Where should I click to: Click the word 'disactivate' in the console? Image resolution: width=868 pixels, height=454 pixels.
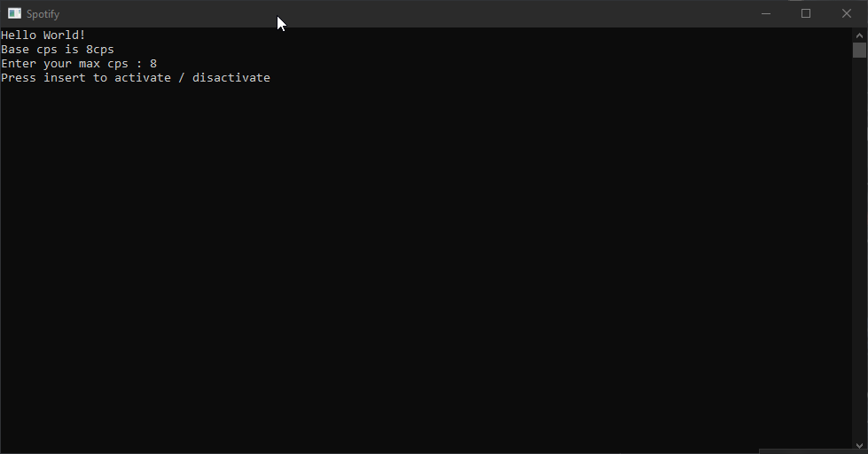[x=231, y=77]
